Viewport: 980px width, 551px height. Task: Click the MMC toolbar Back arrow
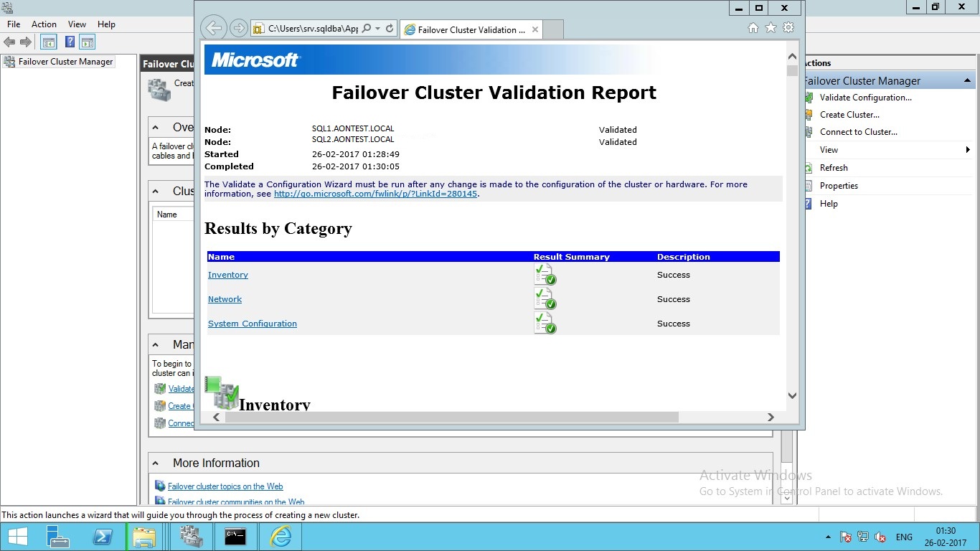(x=9, y=42)
